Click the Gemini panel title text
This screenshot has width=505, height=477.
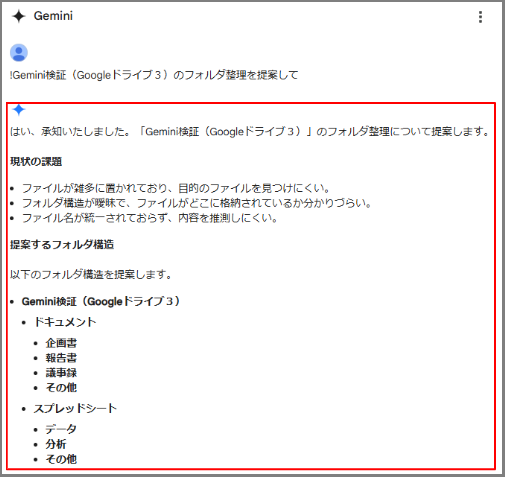pos(53,16)
